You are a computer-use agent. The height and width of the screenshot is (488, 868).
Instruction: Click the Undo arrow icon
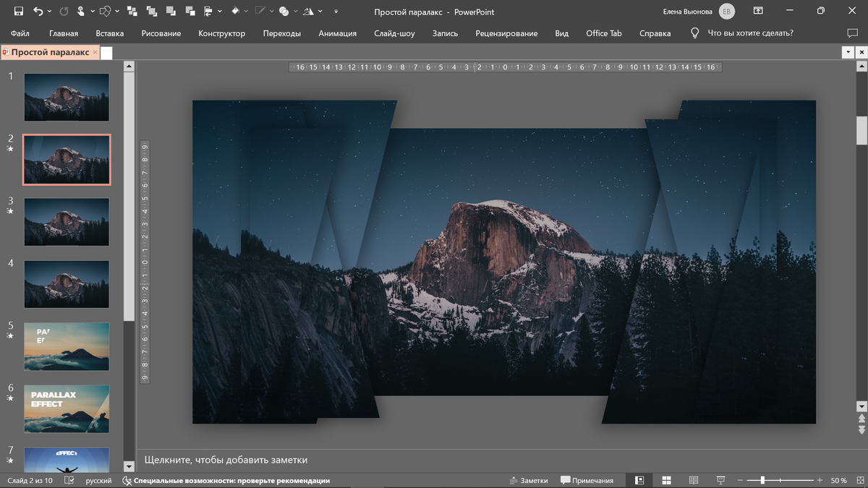click(38, 12)
